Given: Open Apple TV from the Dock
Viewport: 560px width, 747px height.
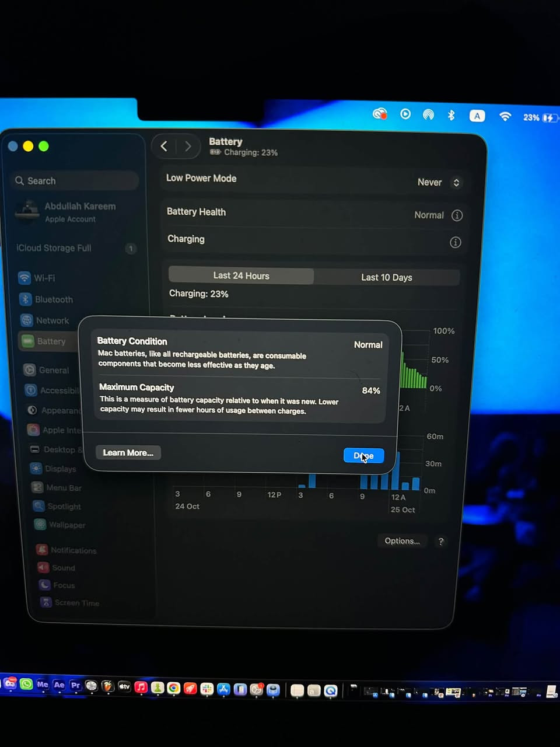Looking at the screenshot, I should (124, 687).
